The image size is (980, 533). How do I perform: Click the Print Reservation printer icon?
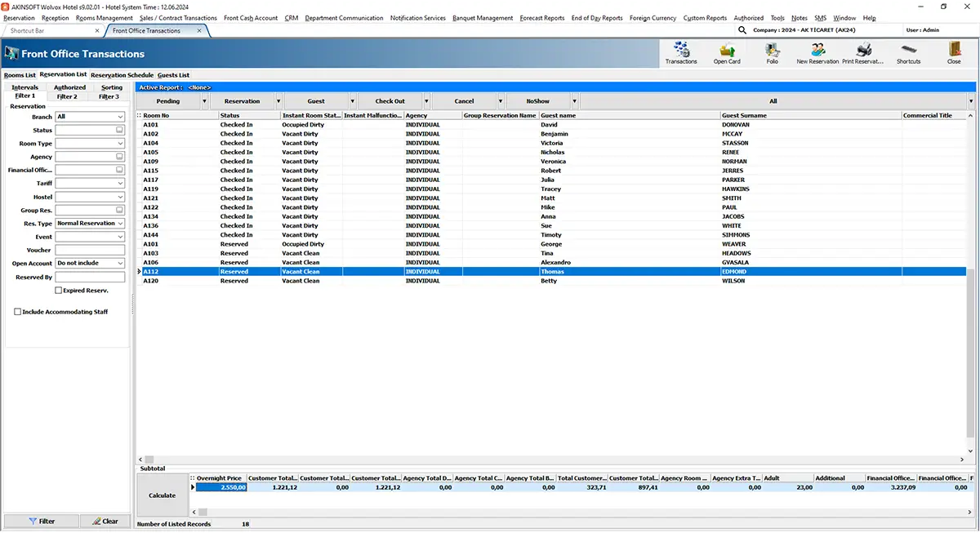tap(863, 53)
